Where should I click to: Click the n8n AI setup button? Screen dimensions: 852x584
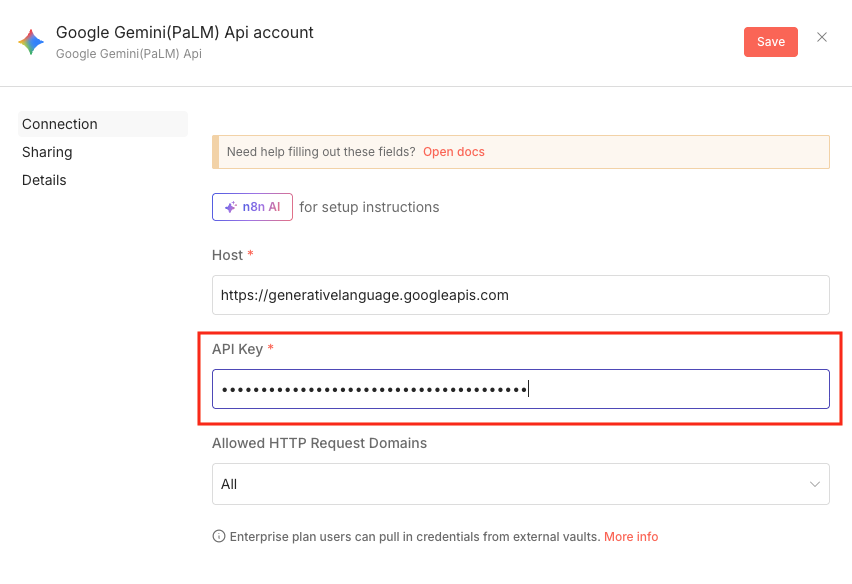pyautogui.click(x=252, y=207)
